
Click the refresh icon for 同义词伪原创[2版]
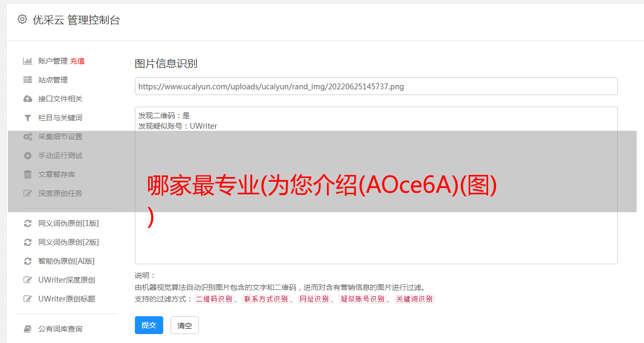(28, 242)
